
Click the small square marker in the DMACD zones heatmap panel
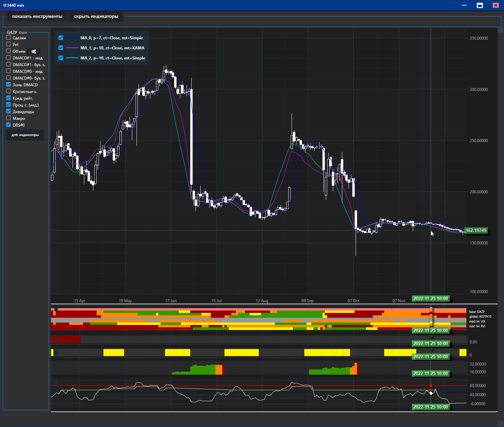point(56,310)
